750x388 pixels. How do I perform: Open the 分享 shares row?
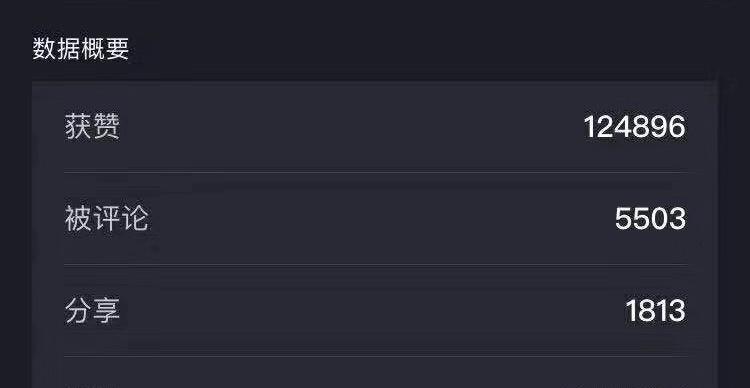pos(375,310)
